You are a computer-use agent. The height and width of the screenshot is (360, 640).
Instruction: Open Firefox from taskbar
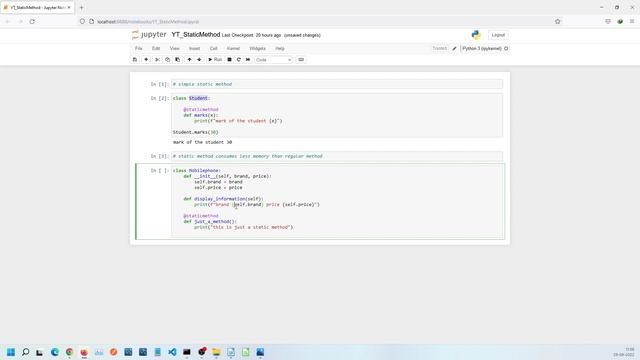[x=84, y=352]
